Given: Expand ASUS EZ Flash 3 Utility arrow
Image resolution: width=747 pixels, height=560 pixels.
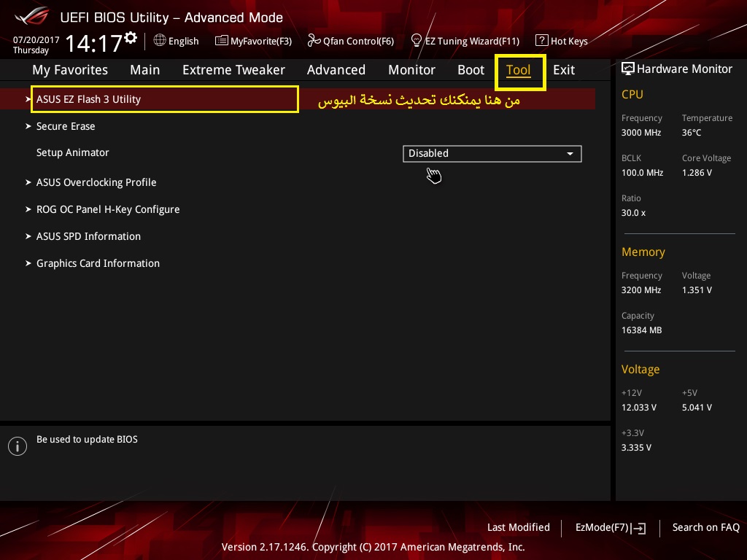Looking at the screenshot, I should point(28,99).
